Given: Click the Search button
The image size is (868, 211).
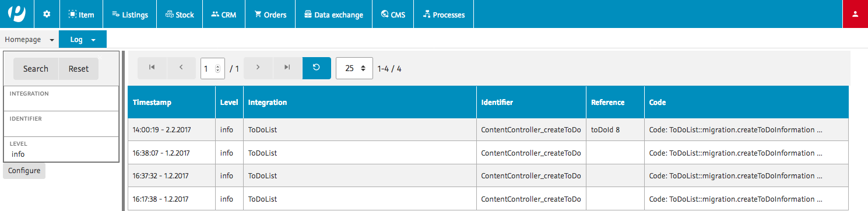Looking at the screenshot, I should [36, 69].
